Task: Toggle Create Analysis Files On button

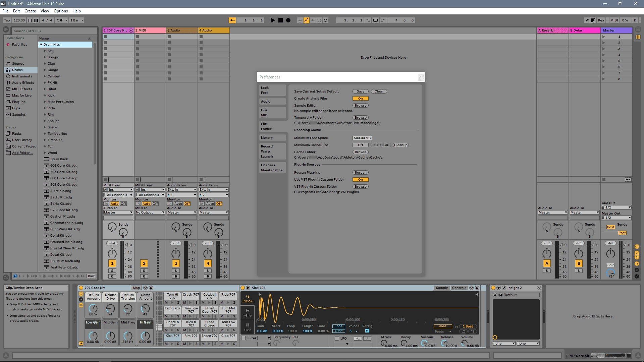Action: click(361, 99)
